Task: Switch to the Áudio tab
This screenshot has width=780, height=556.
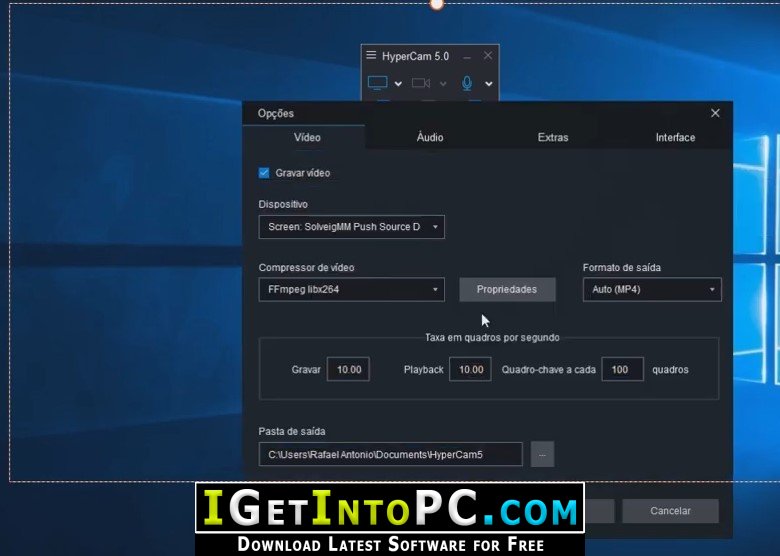Action: point(430,137)
